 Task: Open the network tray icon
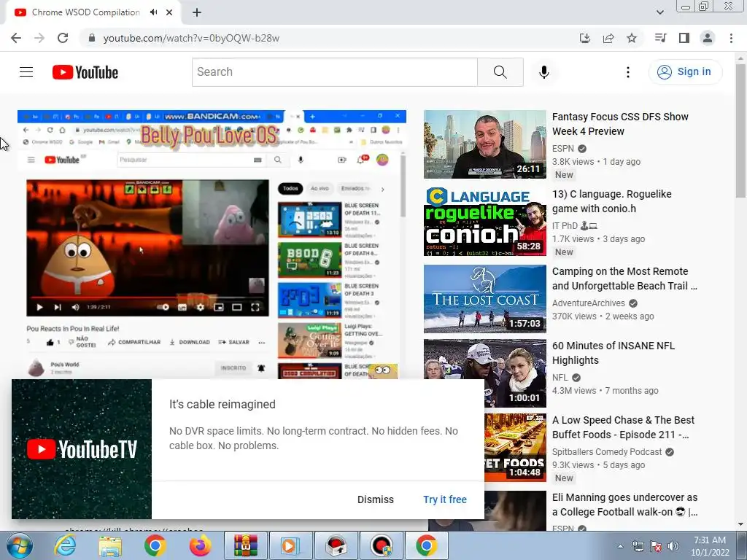[x=638, y=546]
